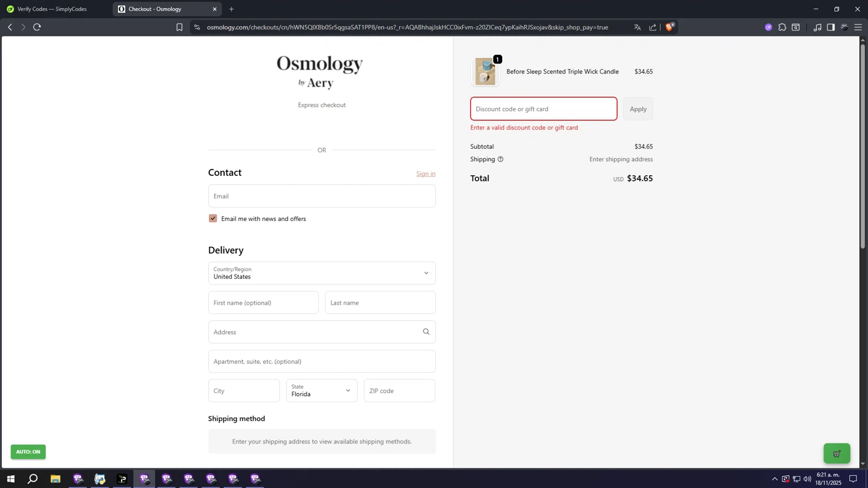Image resolution: width=868 pixels, height=488 pixels.
Task: Click the Before Sleep Scented Triple Wick Candle text
Action: (x=562, y=72)
